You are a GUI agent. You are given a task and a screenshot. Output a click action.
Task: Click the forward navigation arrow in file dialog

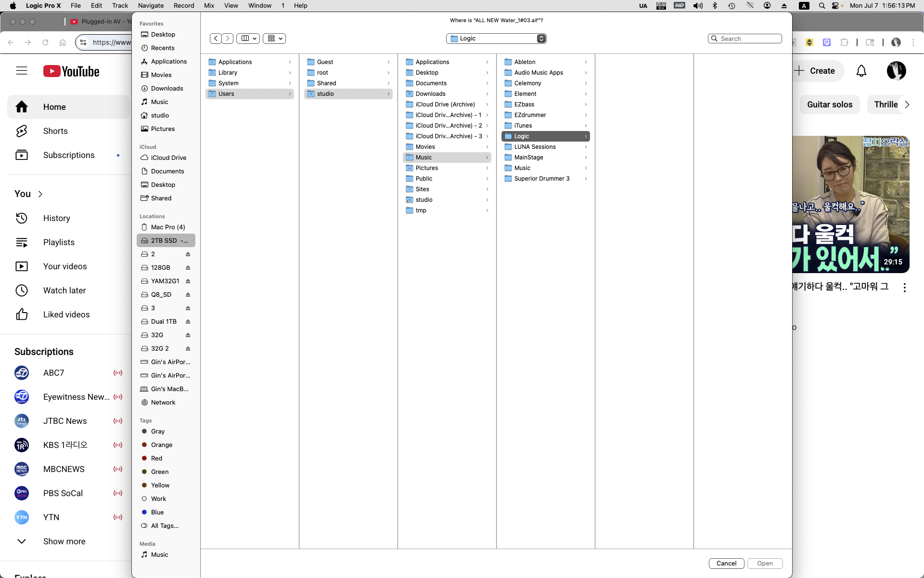228,39
